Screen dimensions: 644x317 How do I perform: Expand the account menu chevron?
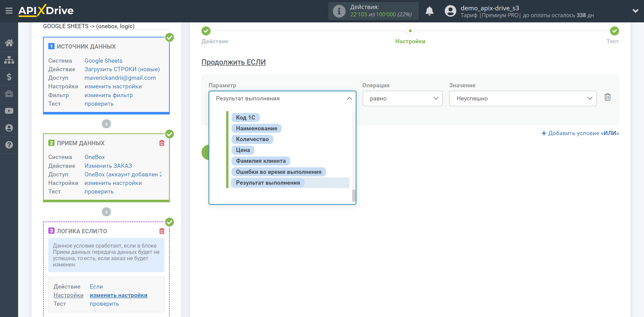pyautogui.click(x=635, y=11)
